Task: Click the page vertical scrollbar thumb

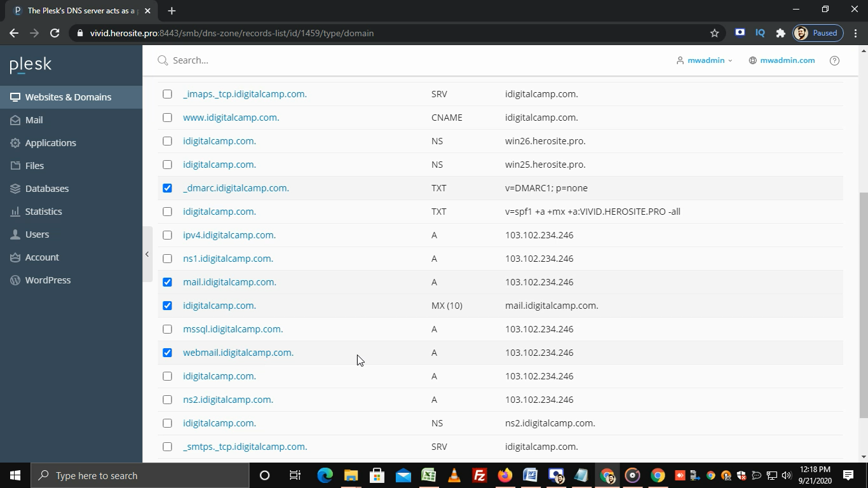Action: (x=863, y=305)
